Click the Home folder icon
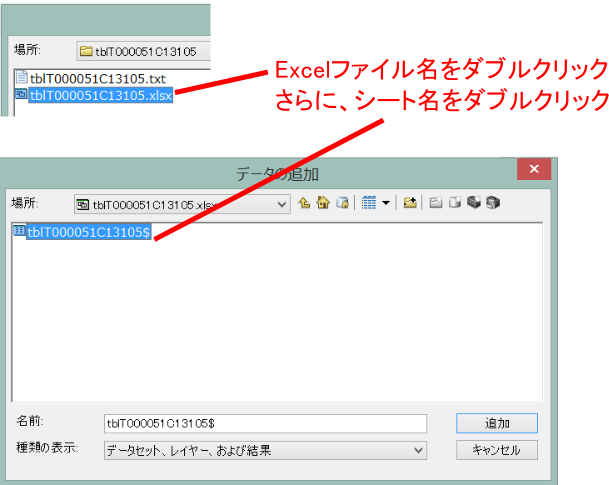This screenshot has height=485, width=609. (x=323, y=203)
